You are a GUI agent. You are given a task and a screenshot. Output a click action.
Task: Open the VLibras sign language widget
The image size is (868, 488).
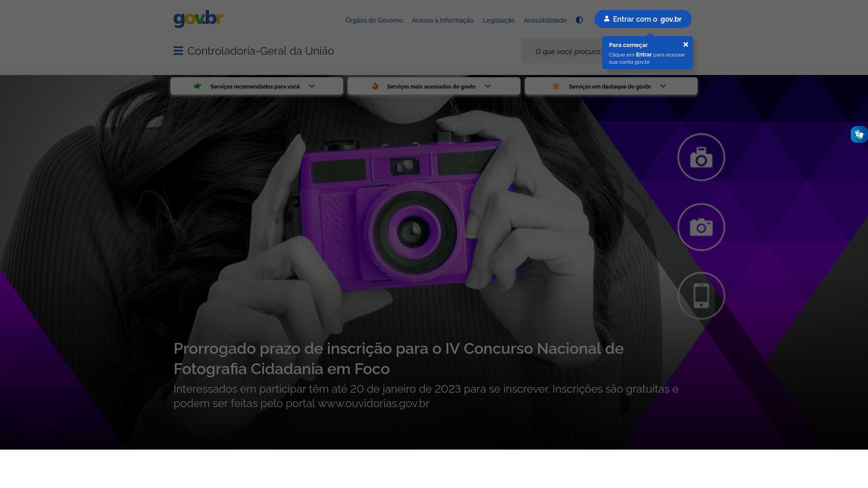(x=859, y=134)
